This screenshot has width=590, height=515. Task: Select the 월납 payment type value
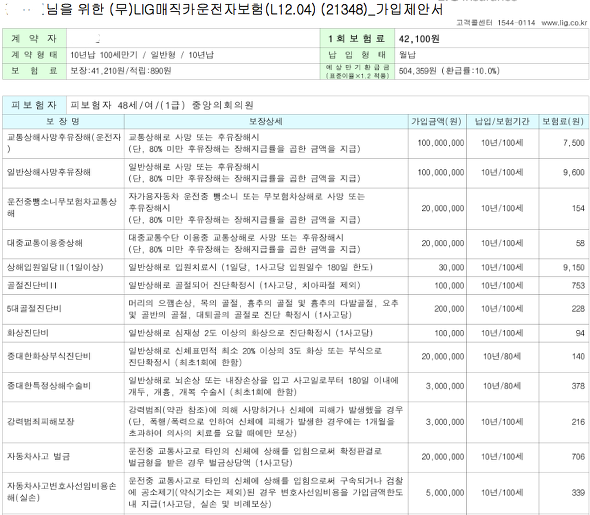click(x=407, y=55)
